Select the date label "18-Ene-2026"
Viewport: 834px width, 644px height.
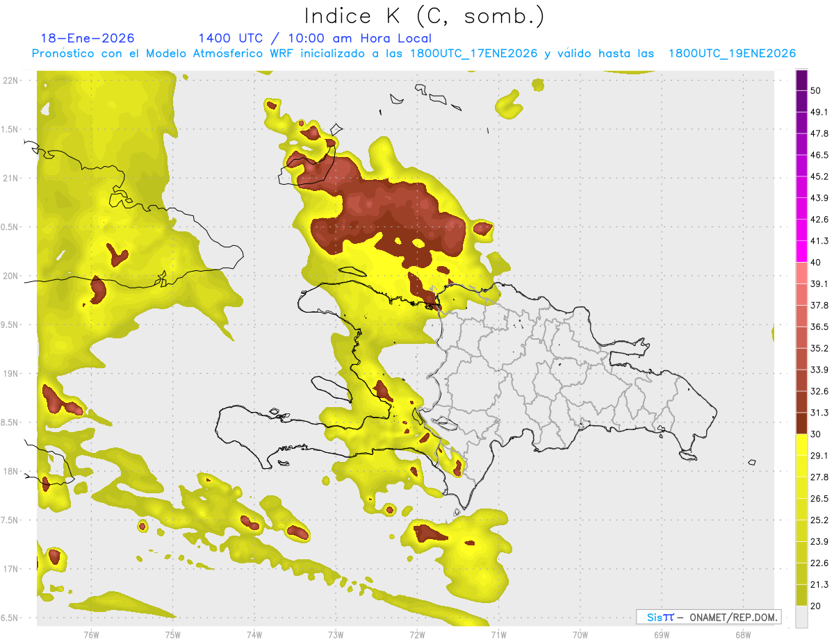88,38
